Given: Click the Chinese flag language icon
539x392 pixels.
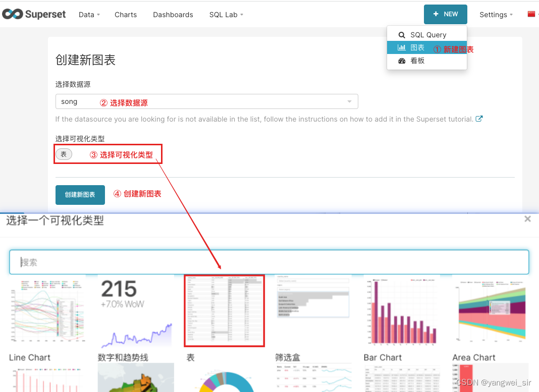Looking at the screenshot, I should click(531, 14).
